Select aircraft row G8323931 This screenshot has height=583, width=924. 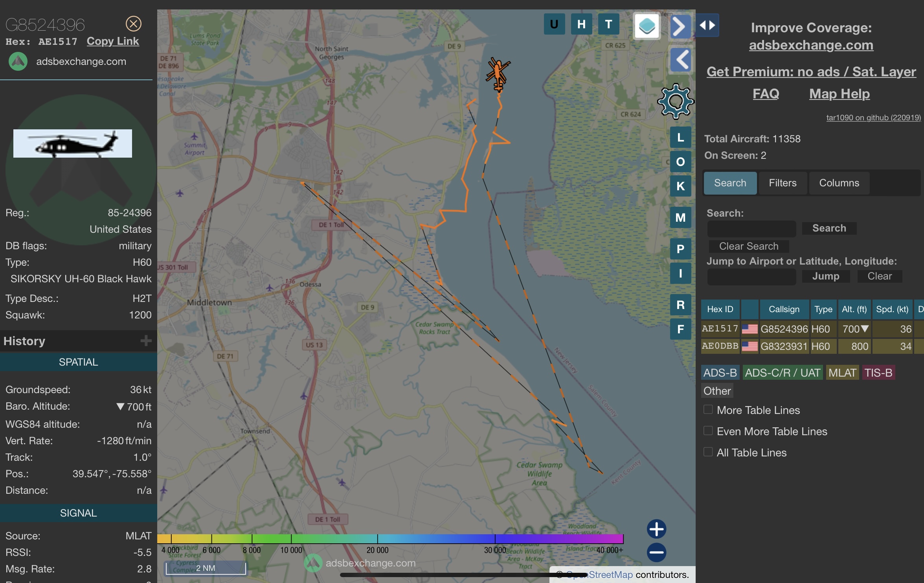coord(812,346)
